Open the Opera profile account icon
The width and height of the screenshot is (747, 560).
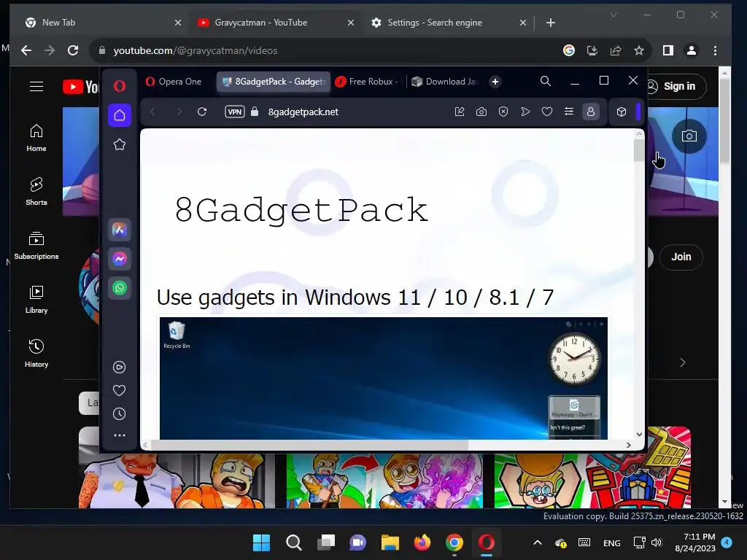[591, 112]
